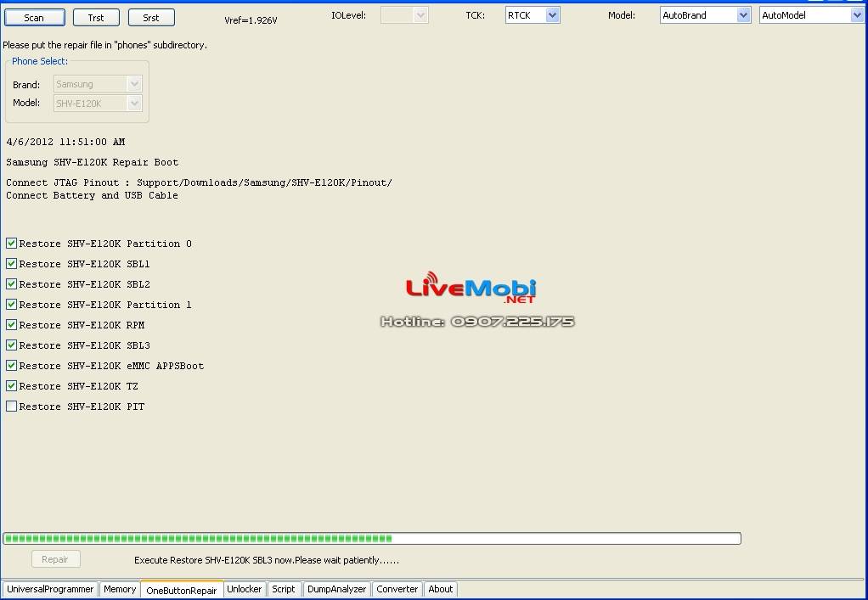This screenshot has width=868, height=600.
Task: Click the Connect Battery and USB Cable line
Action: click(x=93, y=196)
